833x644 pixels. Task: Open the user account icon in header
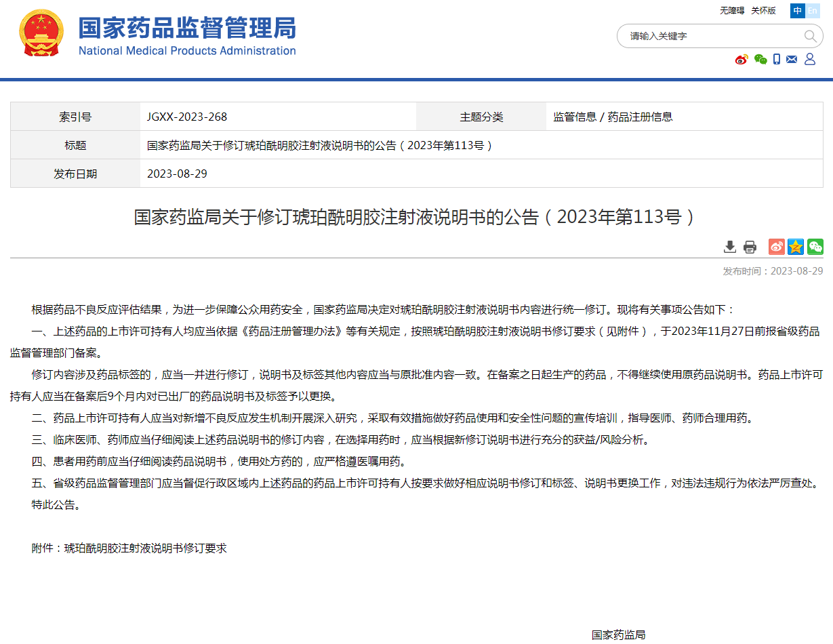[809, 60]
